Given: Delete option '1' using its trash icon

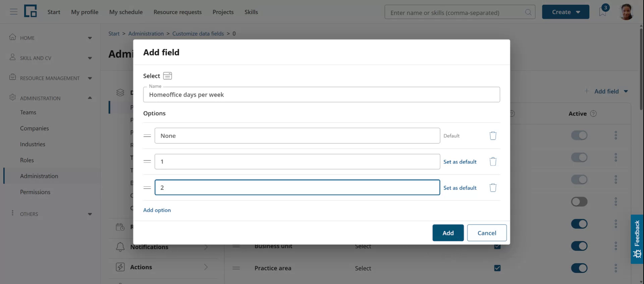Looking at the screenshot, I should coord(493,161).
